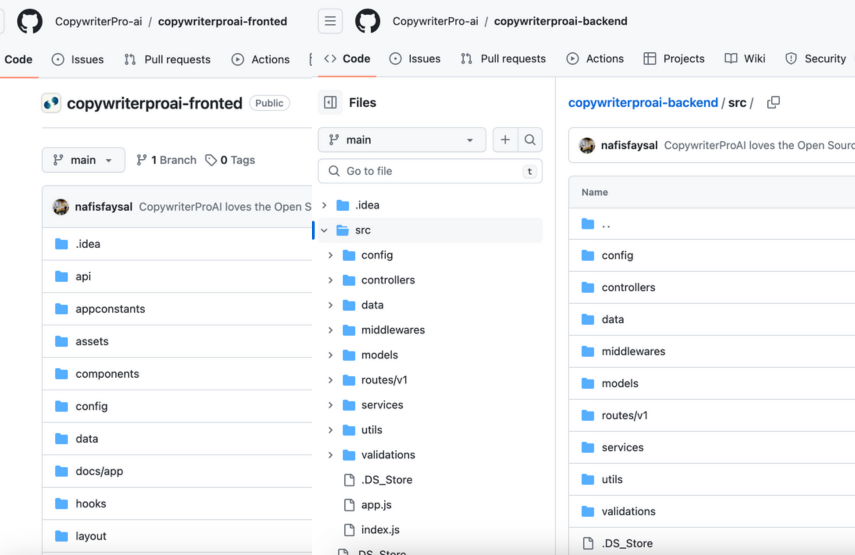Viewport: 855px width, 555px height.
Task: Open the main branch dropdown in the frontend repo
Action: click(83, 160)
